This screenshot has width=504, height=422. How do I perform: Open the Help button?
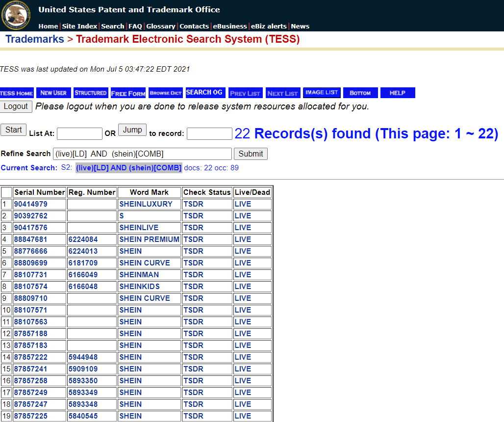[x=398, y=93]
